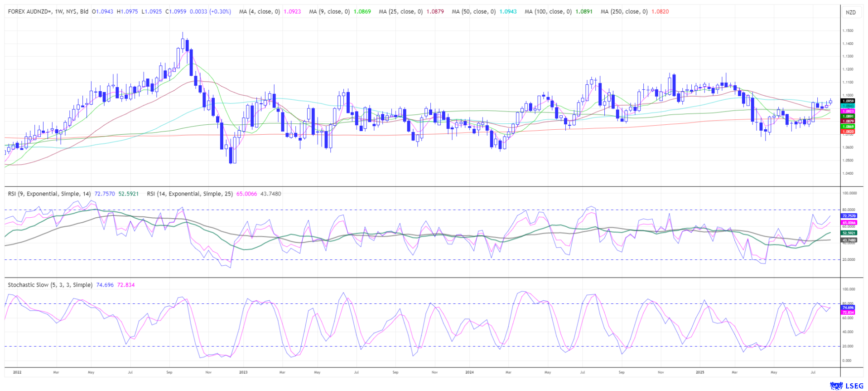Click the 2025 label on time axis
Viewport: 868px width, 391px height.
click(x=700, y=372)
